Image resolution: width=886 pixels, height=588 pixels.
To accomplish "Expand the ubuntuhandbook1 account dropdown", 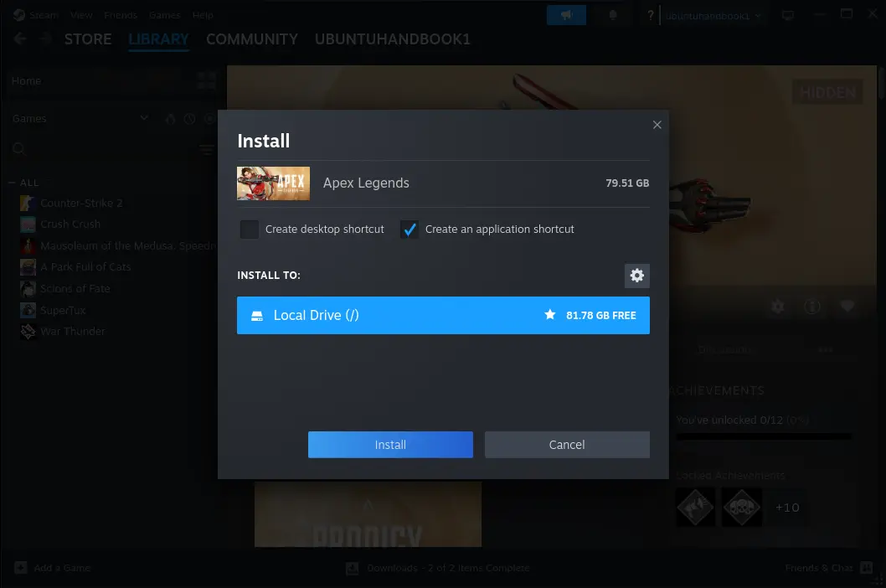I will click(x=713, y=16).
